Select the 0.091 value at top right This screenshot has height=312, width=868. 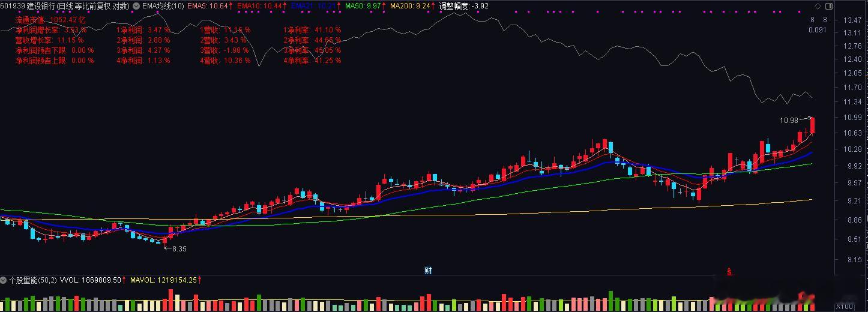(817, 30)
